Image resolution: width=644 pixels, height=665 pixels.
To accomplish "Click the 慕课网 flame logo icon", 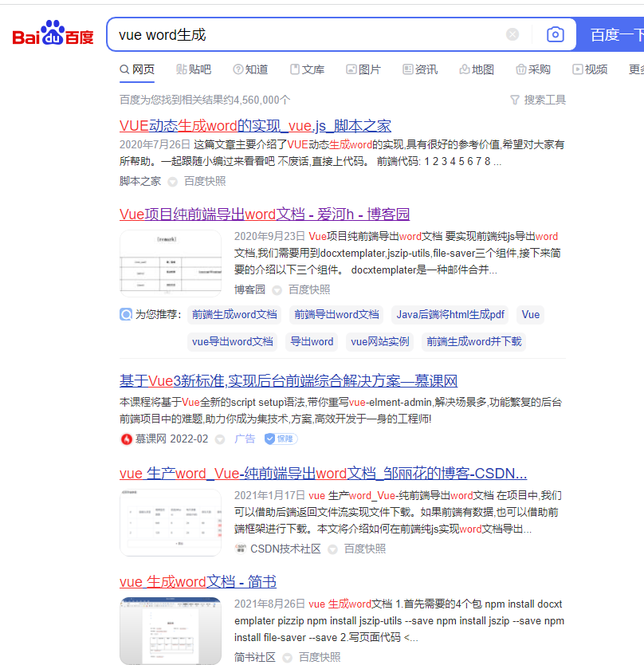I will (x=127, y=439).
